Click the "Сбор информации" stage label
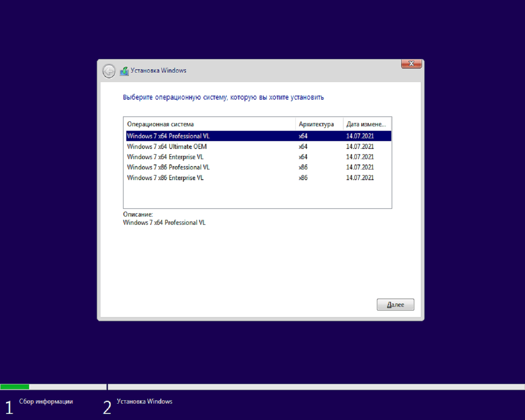Screen dimensions: 525x420 click(46, 401)
